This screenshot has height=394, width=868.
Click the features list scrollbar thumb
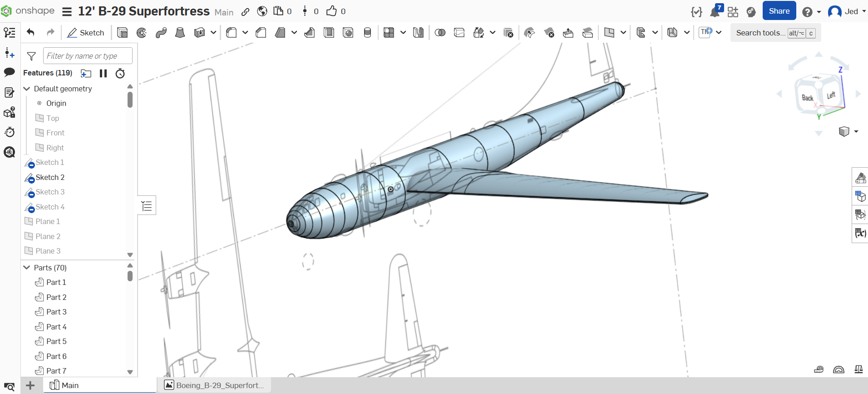(x=130, y=100)
